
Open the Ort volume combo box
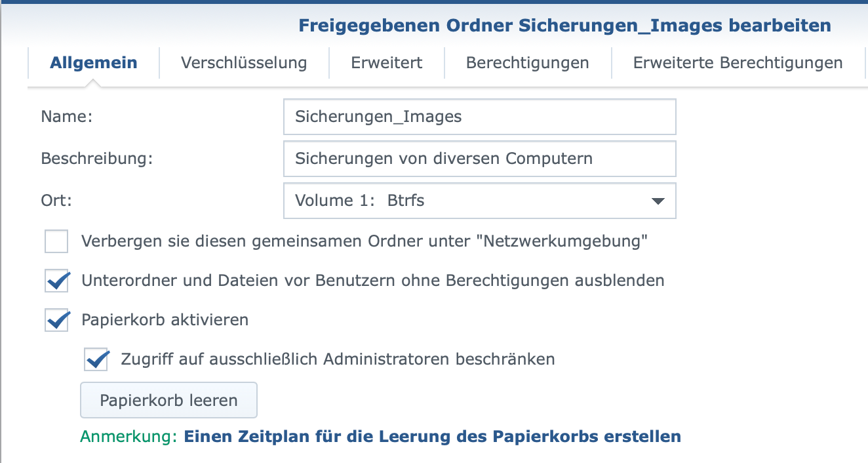pyautogui.click(x=465, y=200)
